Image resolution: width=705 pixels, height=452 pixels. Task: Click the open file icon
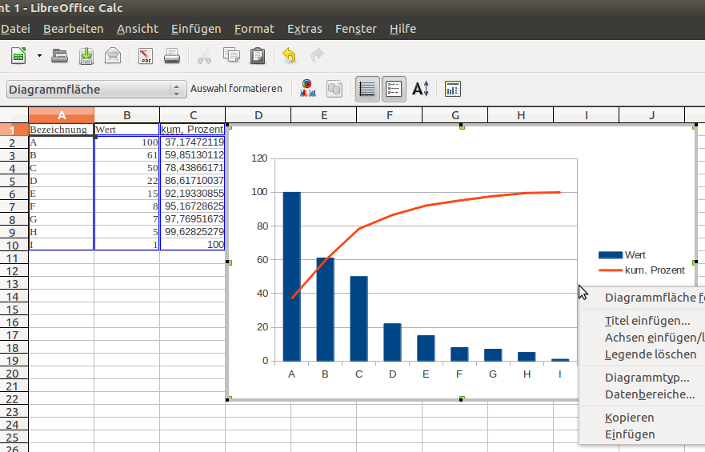(60, 55)
